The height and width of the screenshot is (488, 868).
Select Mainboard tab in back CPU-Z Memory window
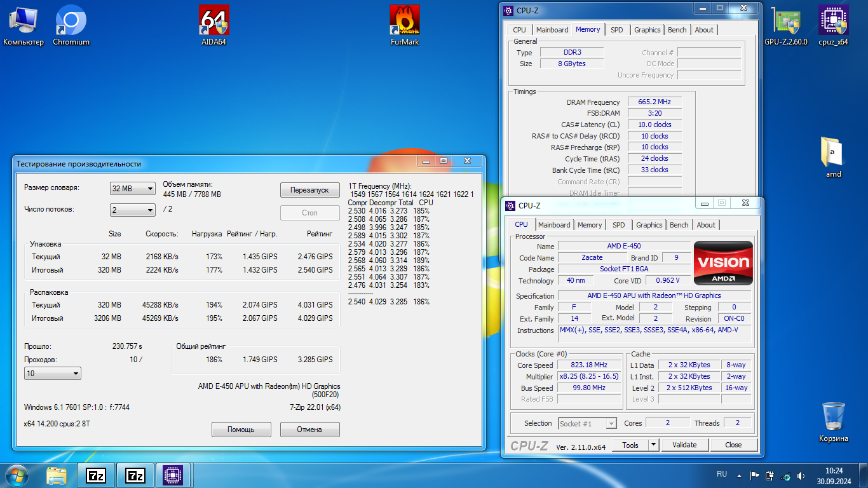click(552, 30)
